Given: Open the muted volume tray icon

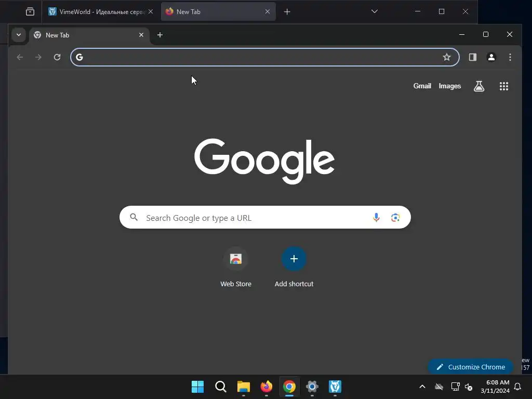Looking at the screenshot, I should [469, 387].
